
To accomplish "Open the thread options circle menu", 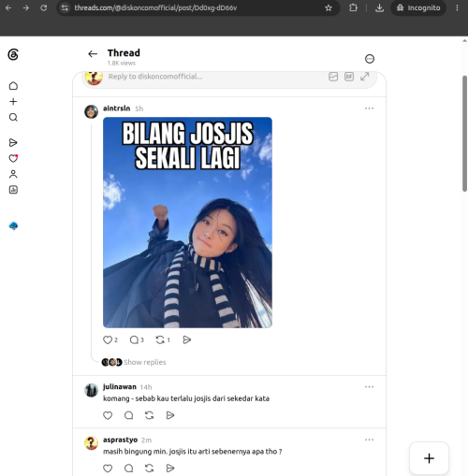I will 370,59.
